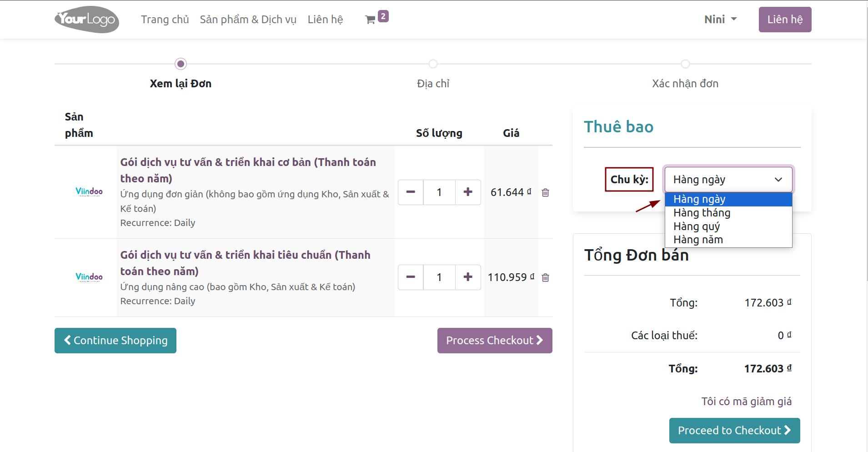868x452 pixels.
Task: Click quantity field of the standard package
Action: coord(439,277)
